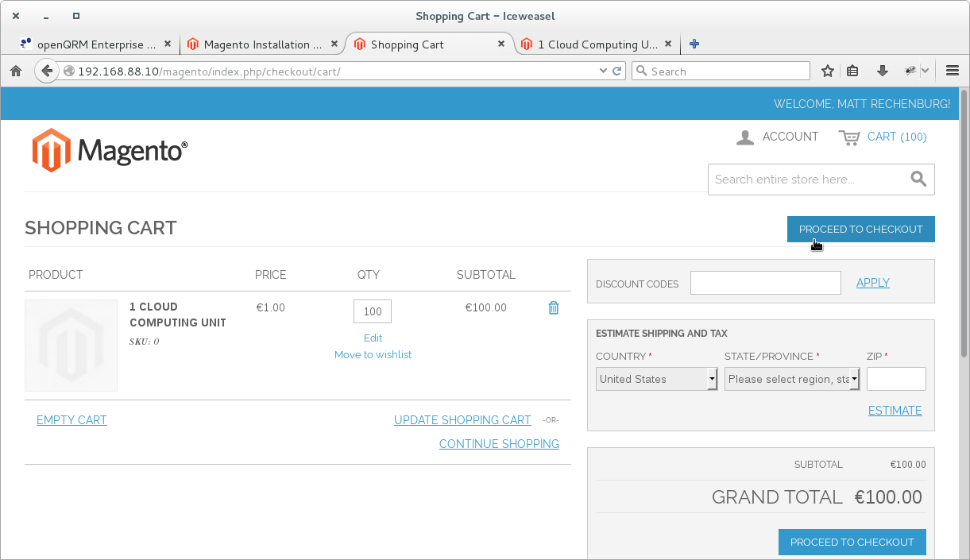970x560 pixels.
Task: Close the Shopping Cart tab
Action: pos(500,44)
